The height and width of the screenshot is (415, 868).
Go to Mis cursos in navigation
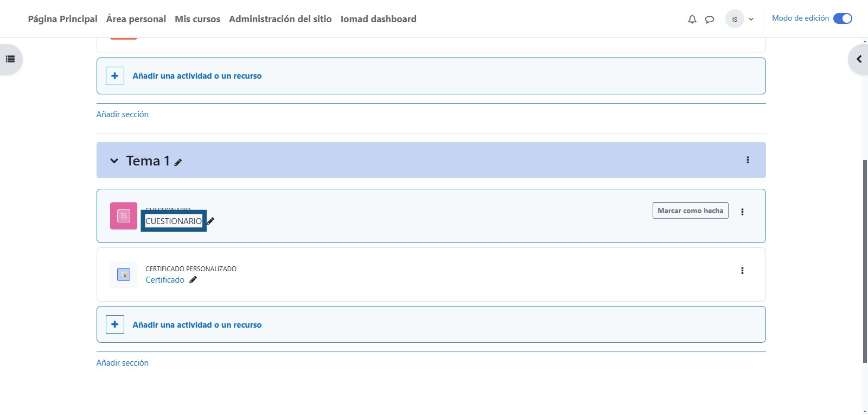click(x=197, y=19)
